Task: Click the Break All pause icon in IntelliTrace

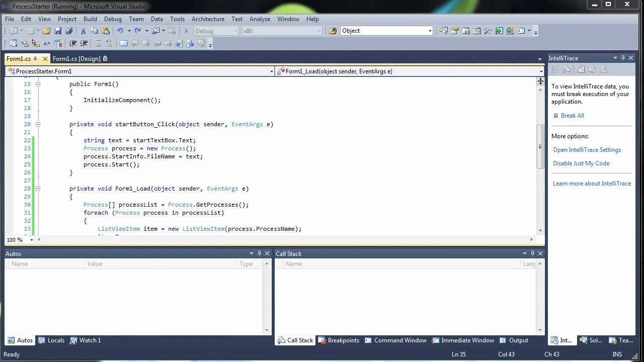Action: tap(555, 116)
